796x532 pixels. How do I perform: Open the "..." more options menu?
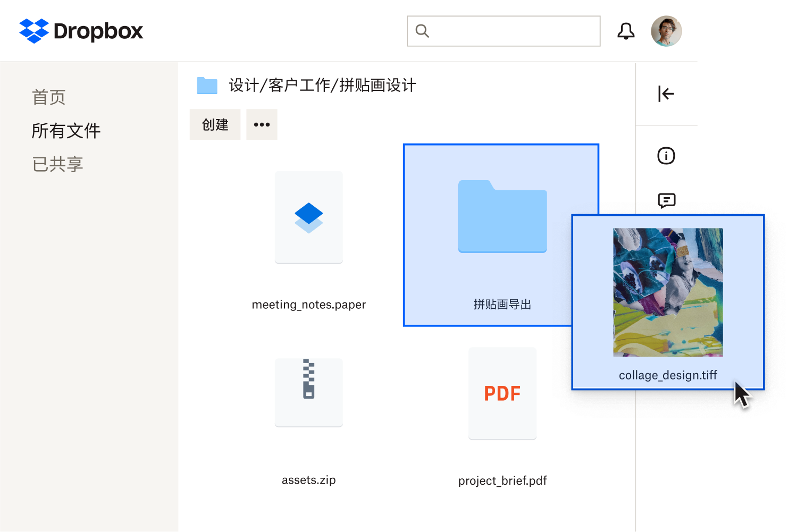point(261,124)
